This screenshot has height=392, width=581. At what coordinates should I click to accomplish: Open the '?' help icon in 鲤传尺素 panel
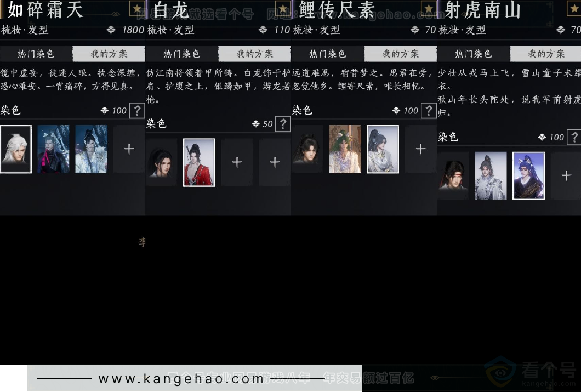(x=429, y=111)
